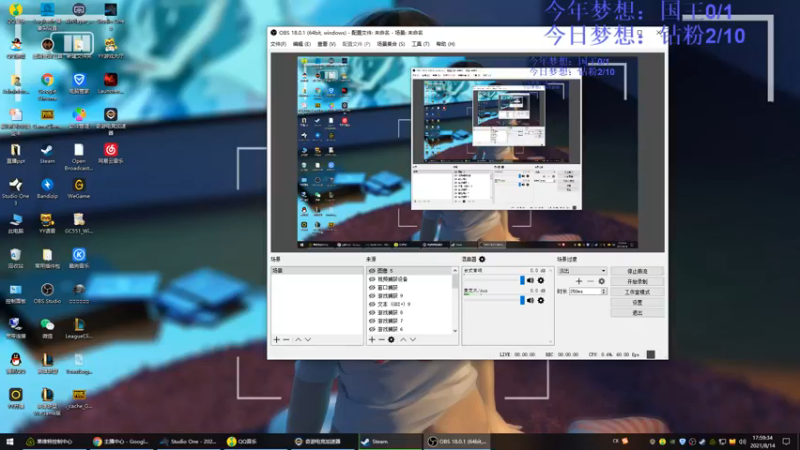Open the 查看(V) menu in OBS
800x450 pixels.
(x=327, y=44)
